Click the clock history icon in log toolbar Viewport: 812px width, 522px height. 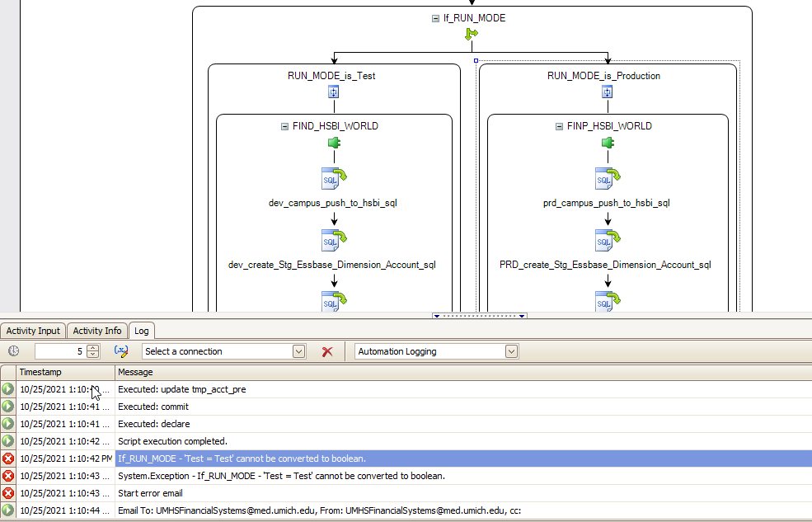coord(13,351)
